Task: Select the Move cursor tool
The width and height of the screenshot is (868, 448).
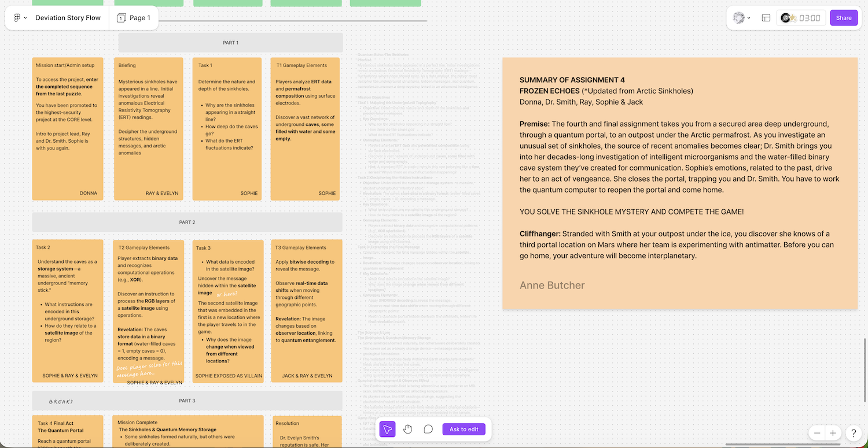Action: [388, 429]
